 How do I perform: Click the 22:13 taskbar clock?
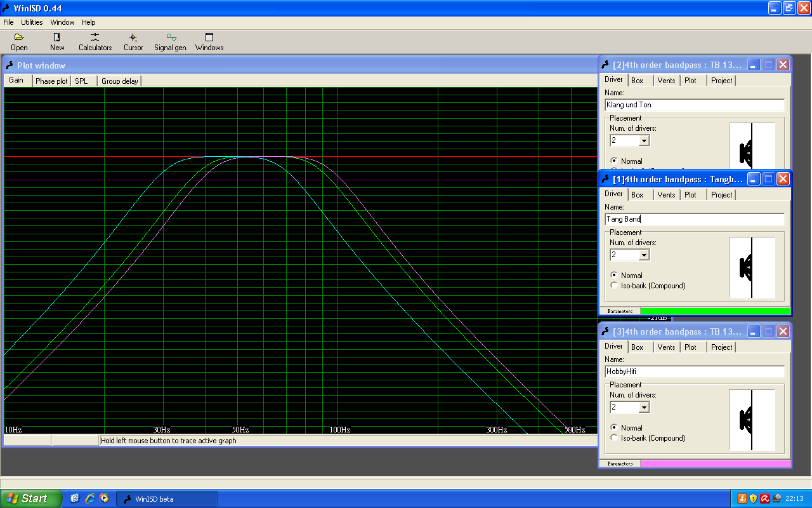point(794,498)
